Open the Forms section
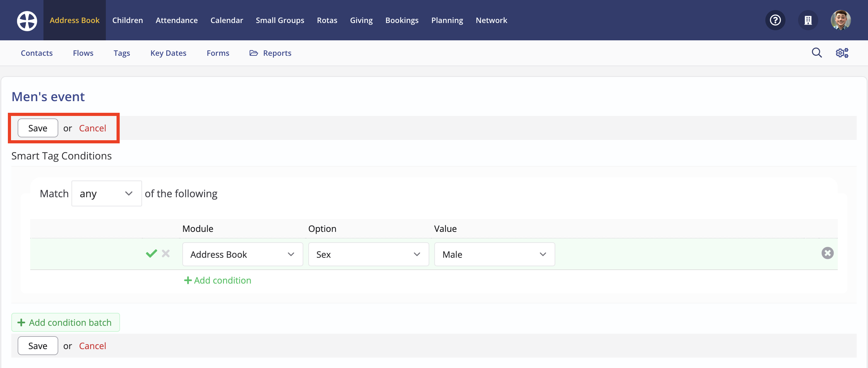 (x=218, y=53)
